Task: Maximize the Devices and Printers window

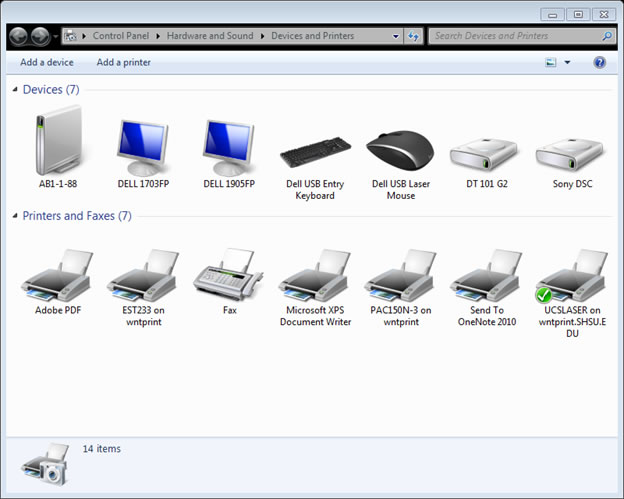Action: 578,15
